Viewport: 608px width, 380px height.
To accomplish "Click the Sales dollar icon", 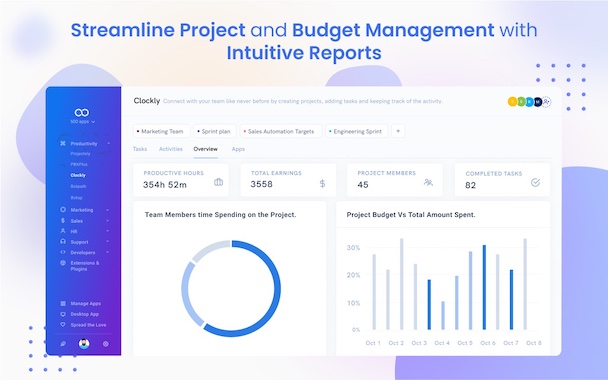I will [63, 221].
